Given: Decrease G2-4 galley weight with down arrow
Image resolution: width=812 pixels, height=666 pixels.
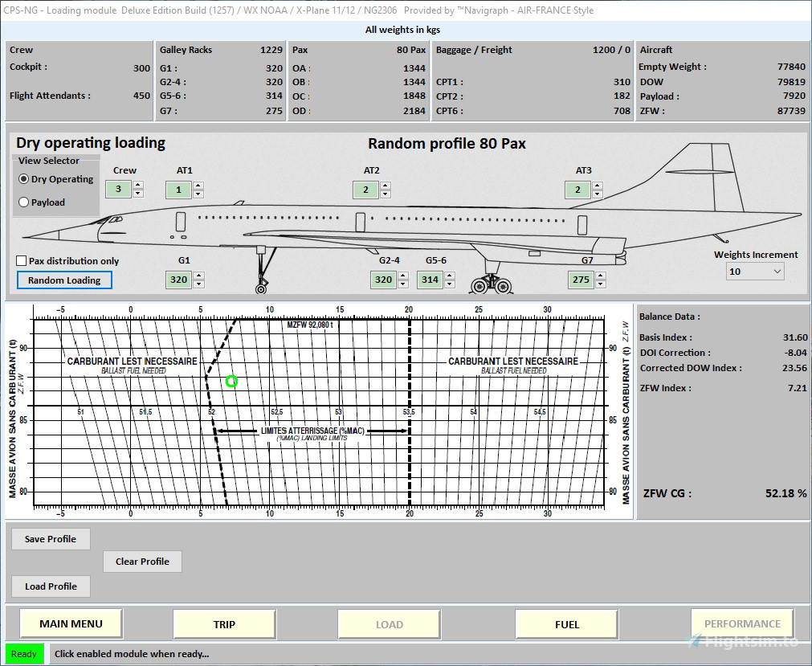Looking at the screenshot, I should click(x=403, y=284).
